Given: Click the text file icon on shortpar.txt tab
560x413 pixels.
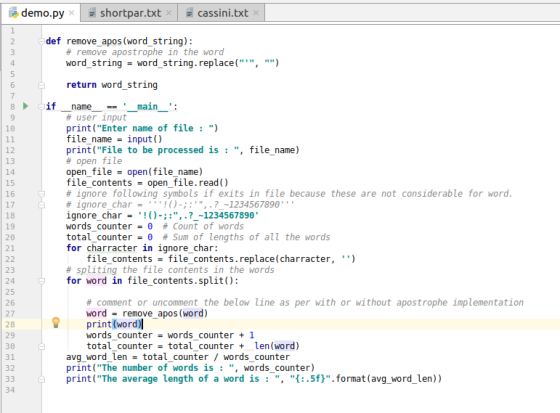Looking at the screenshot, I should tap(92, 13).
